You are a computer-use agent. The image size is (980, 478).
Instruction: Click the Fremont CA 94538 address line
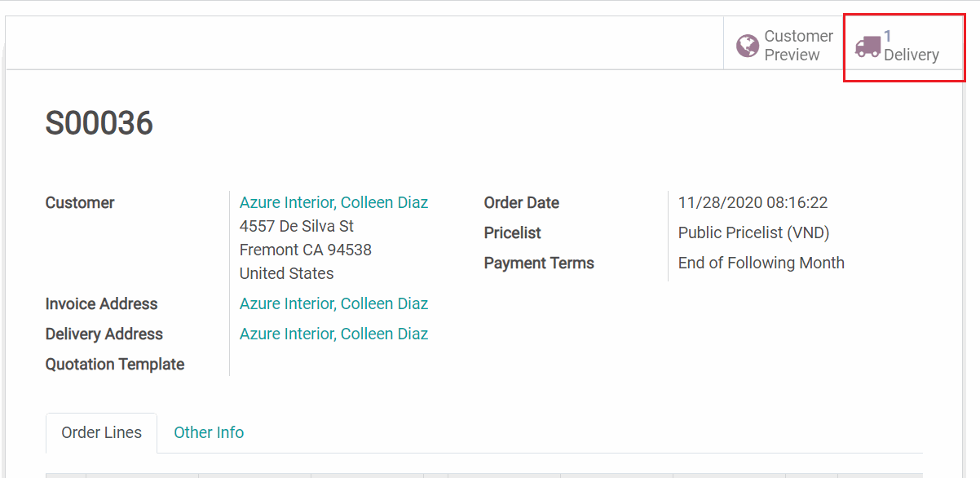point(306,250)
